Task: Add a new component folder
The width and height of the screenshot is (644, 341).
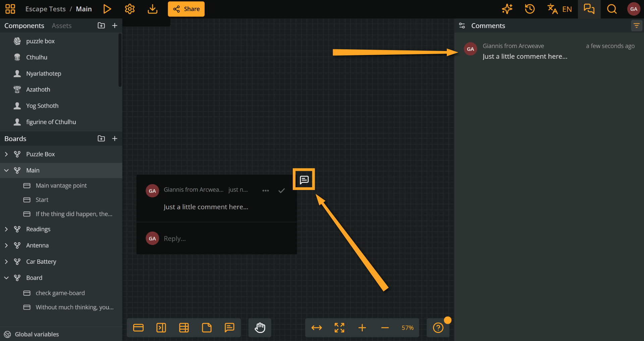Action: 101,26
